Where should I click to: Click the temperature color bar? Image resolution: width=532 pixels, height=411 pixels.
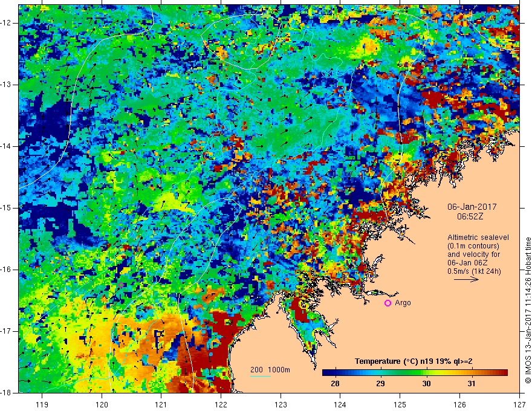tap(415, 373)
